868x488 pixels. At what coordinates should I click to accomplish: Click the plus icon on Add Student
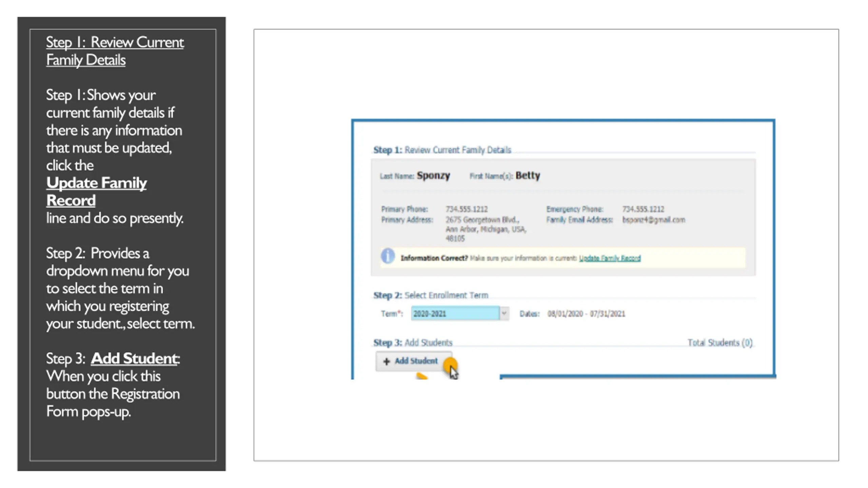[386, 362]
